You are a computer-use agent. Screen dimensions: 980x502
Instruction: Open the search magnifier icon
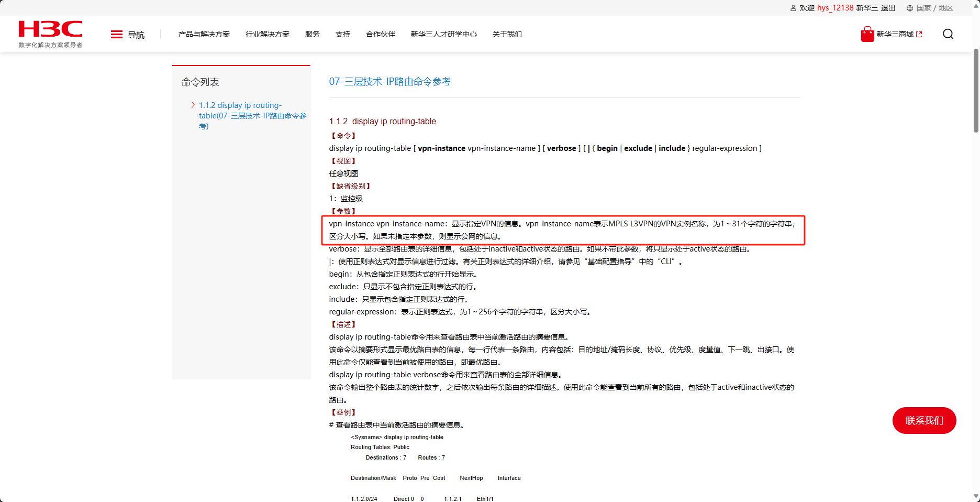tap(948, 34)
